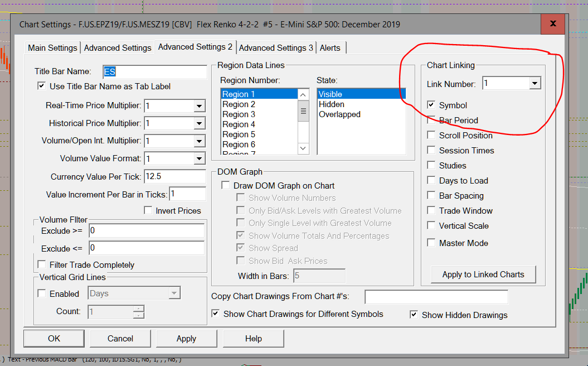Enable Vertical Grid Lines checkbox
The height and width of the screenshot is (366, 588).
[42, 293]
